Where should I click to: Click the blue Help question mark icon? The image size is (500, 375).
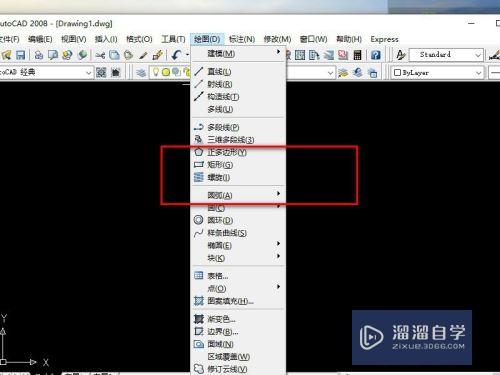tap(375, 55)
